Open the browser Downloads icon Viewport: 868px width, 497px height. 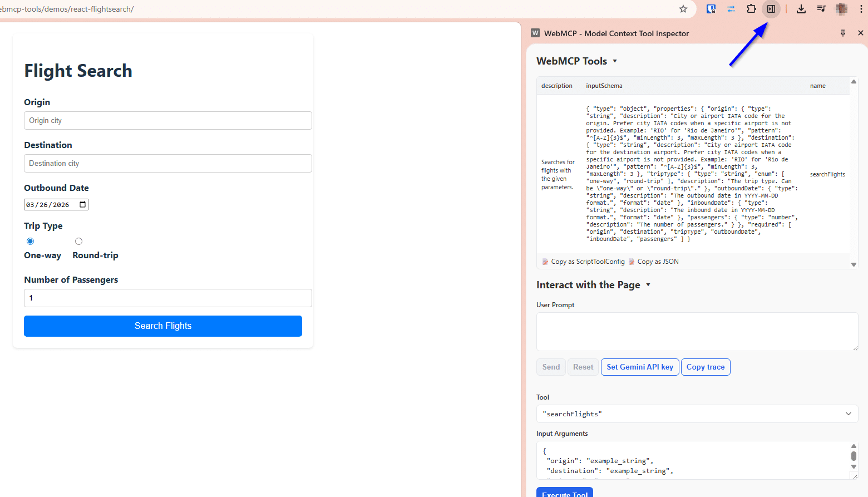tap(801, 9)
